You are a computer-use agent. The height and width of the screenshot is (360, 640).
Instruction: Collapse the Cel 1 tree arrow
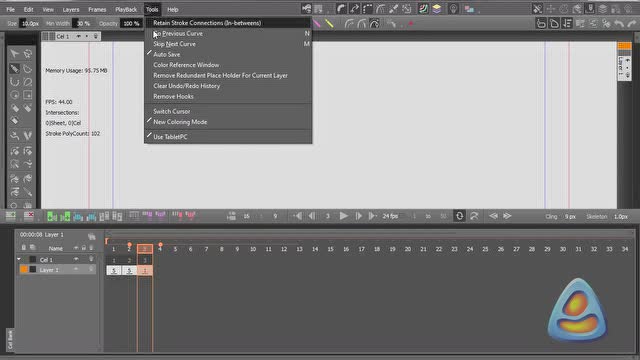[x=19, y=259]
